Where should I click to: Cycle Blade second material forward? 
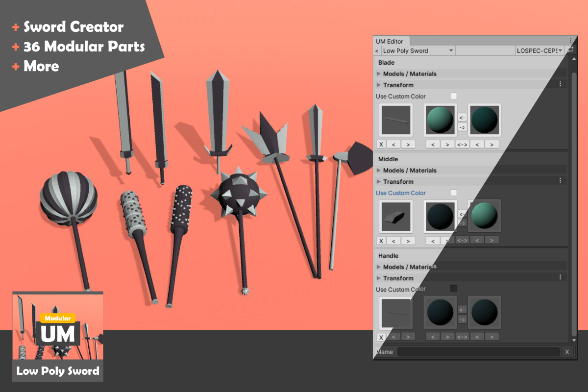coord(491,144)
